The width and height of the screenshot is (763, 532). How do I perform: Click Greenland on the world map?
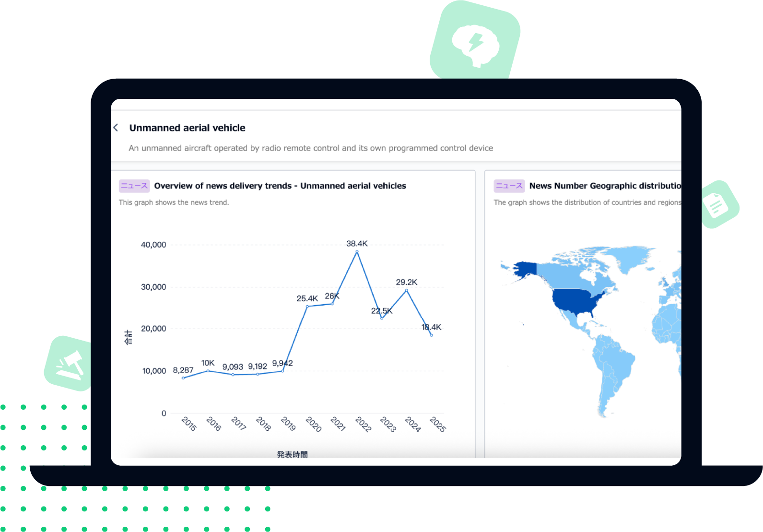[634, 257]
